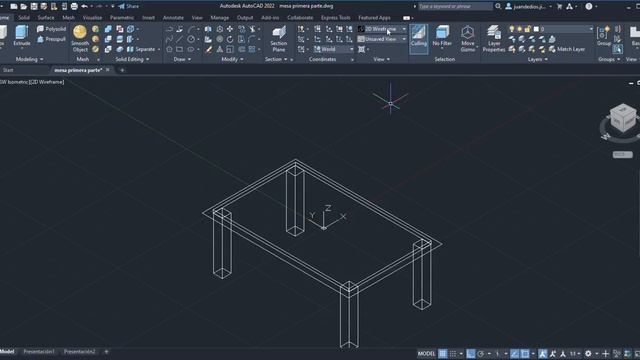The height and width of the screenshot is (360, 640).
Task: Switch to the Presentación1 layout tab
Action: pos(39,352)
